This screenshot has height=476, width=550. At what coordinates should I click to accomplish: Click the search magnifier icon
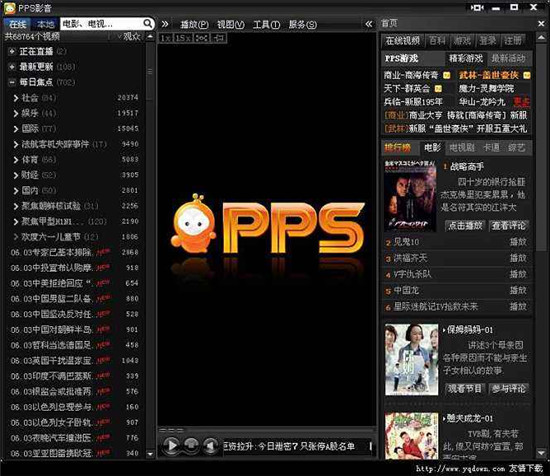[x=148, y=24]
